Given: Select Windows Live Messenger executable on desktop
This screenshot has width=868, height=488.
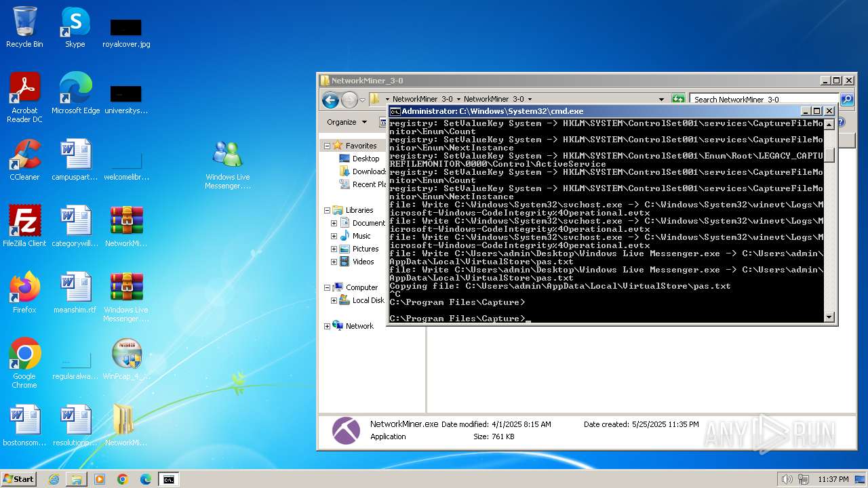Looking at the screenshot, I should (228, 164).
